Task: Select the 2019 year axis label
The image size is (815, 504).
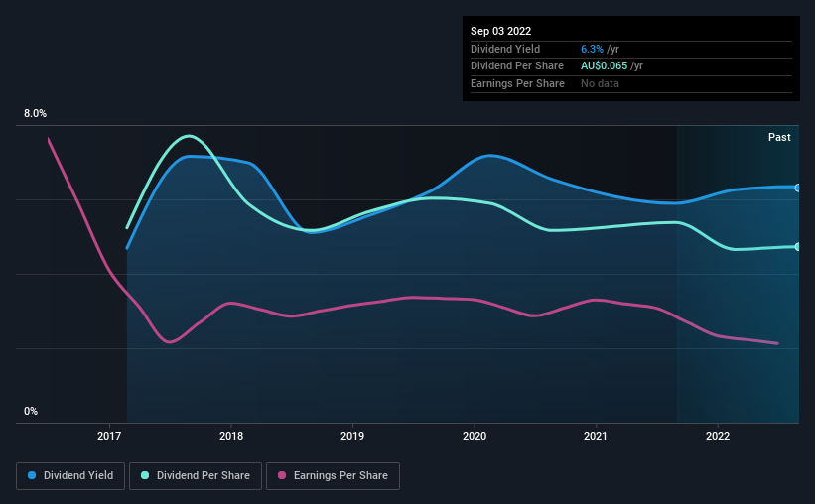Action: click(352, 436)
